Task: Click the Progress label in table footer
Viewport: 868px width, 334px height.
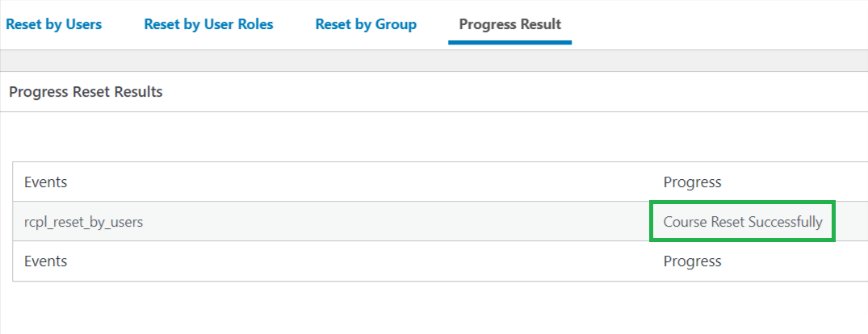Action: coord(692,261)
